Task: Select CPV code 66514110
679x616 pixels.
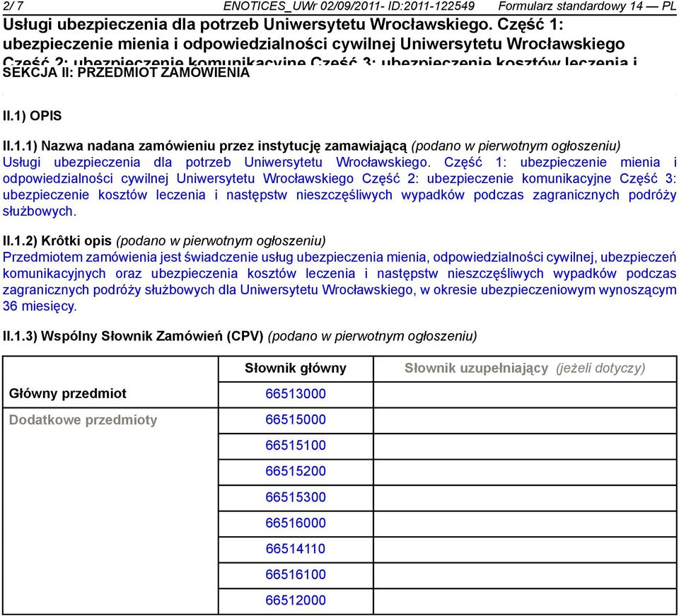Action: coord(296,549)
